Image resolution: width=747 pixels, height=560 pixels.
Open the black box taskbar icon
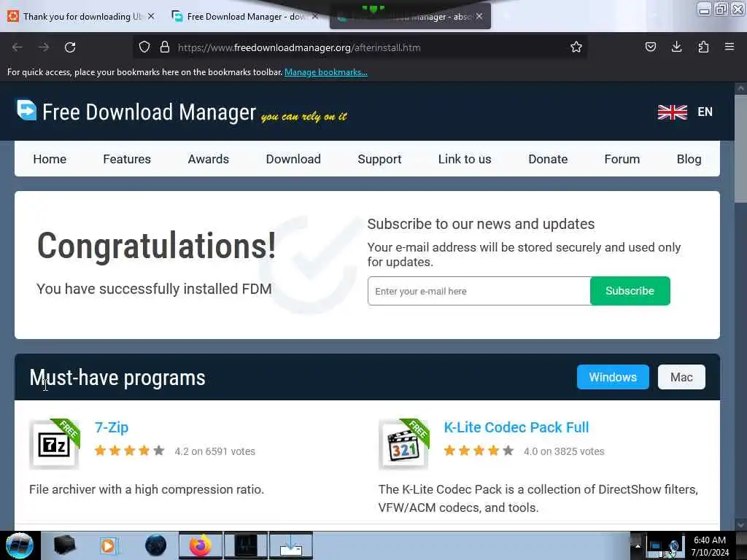pos(64,545)
